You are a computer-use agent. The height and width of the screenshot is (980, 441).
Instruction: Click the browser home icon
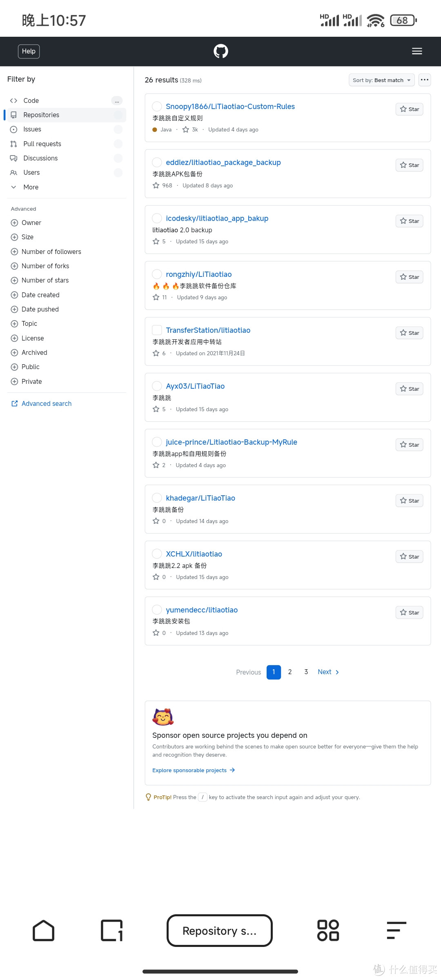point(43,931)
